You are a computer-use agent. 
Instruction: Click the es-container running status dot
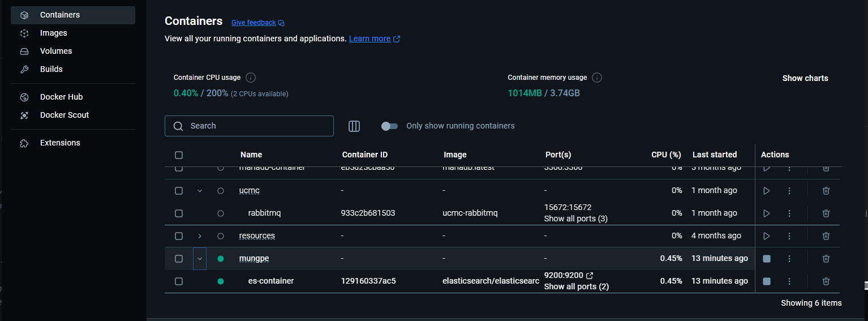coord(221,281)
